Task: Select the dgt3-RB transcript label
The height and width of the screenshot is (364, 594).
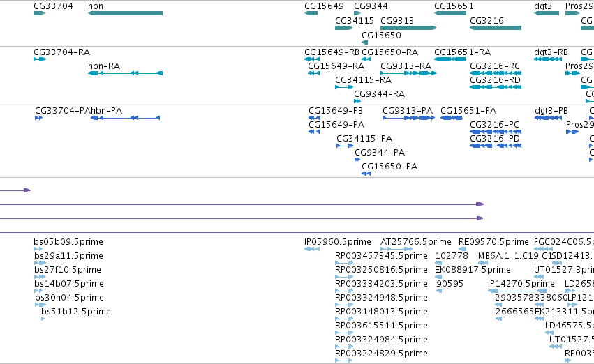Action: (551, 52)
